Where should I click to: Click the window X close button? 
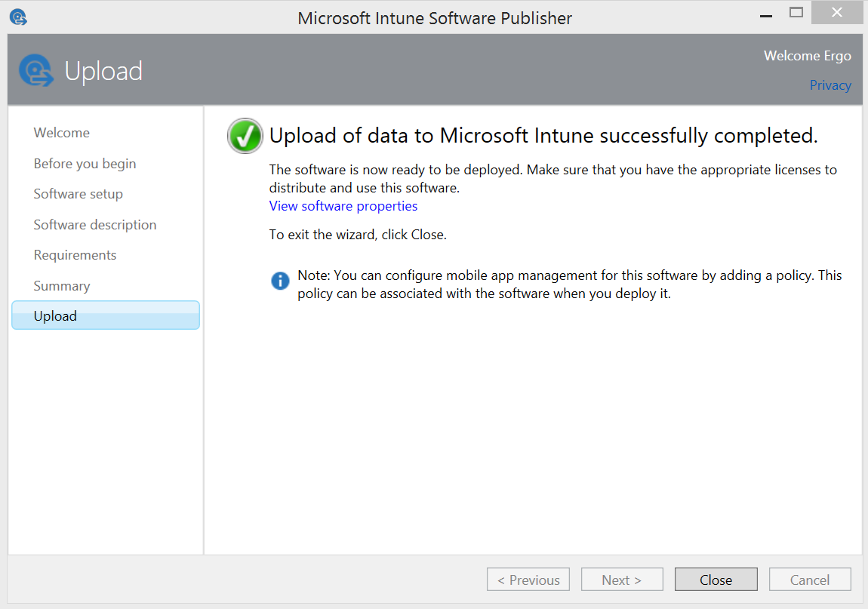click(x=837, y=12)
